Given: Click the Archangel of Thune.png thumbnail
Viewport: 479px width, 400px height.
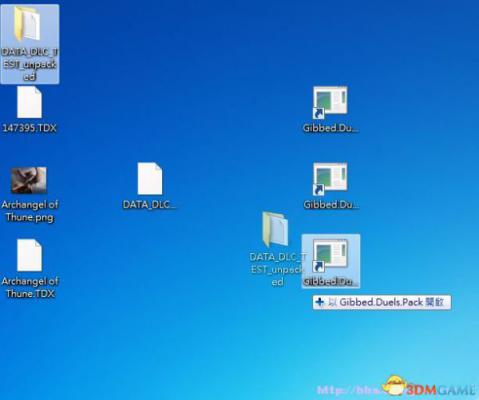Looking at the screenshot, I should coord(29,180).
